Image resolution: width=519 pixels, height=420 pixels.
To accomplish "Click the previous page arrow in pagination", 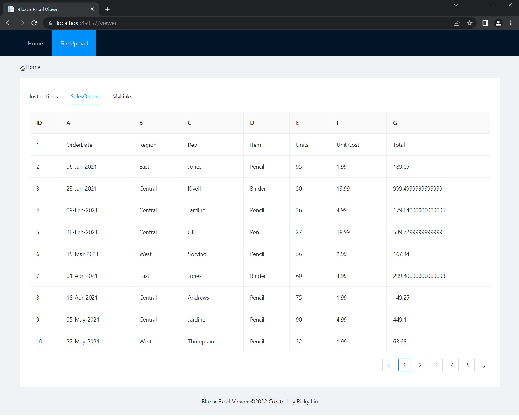I will click(x=388, y=365).
